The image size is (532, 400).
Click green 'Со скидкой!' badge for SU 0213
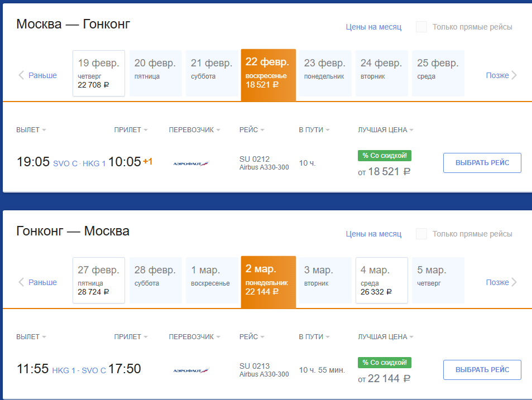[385, 363]
